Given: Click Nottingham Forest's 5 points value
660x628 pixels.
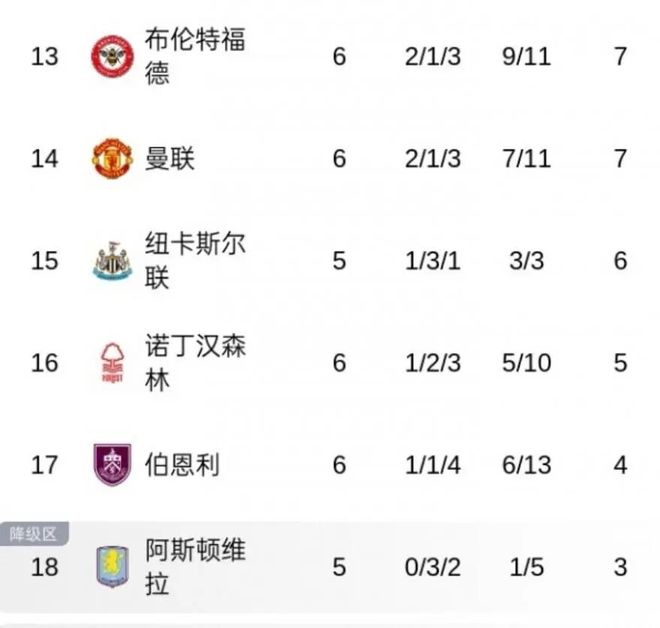Looking at the screenshot, I should click(620, 363).
